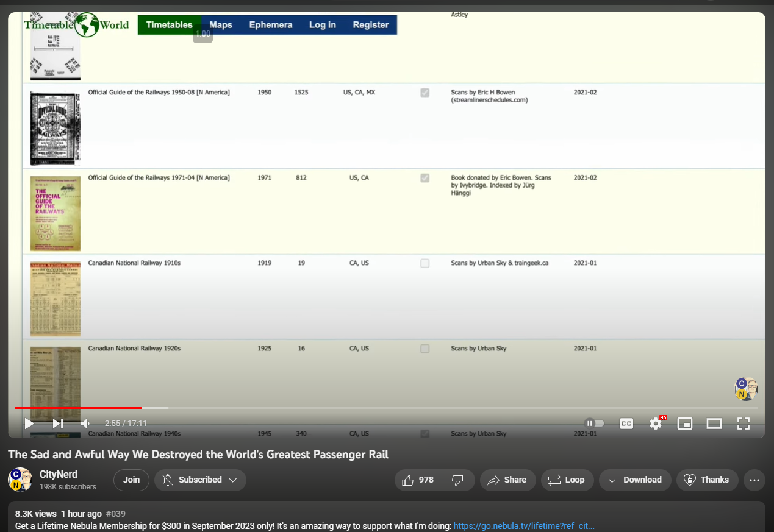Share the video
This screenshot has height=532, width=774.
coord(507,480)
